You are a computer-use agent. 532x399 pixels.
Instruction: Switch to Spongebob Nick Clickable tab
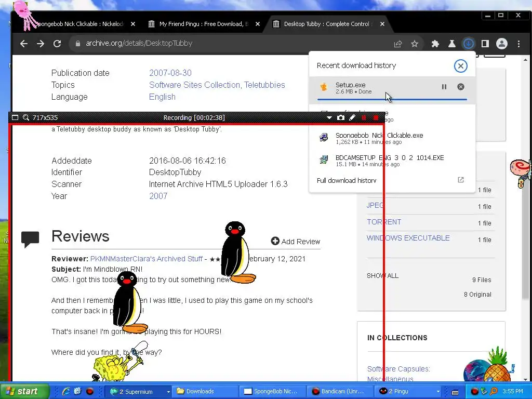pyautogui.click(x=79, y=24)
